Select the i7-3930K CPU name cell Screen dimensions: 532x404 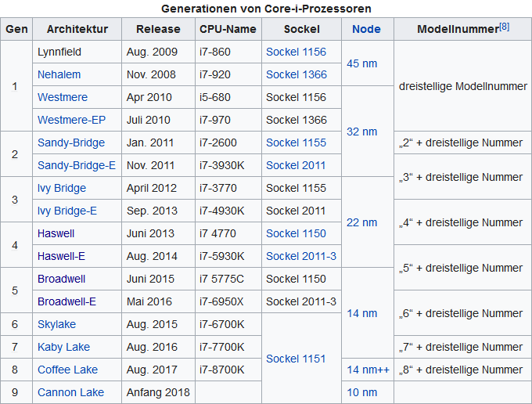pos(228,165)
